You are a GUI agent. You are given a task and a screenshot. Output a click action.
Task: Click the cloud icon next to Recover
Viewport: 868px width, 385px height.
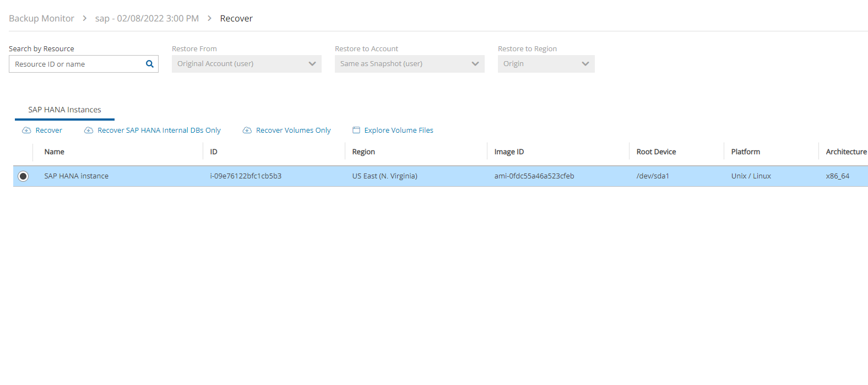(x=26, y=131)
